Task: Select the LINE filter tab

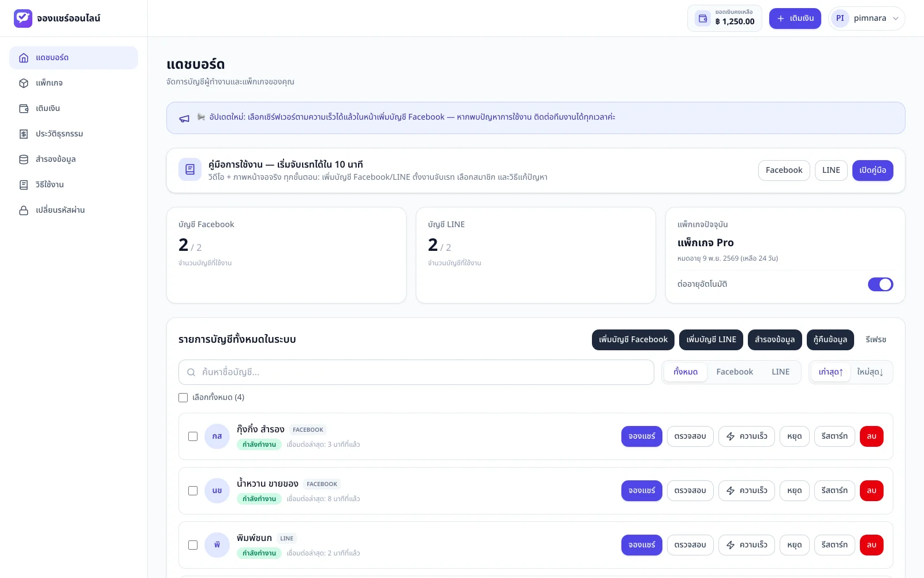Action: pos(781,372)
